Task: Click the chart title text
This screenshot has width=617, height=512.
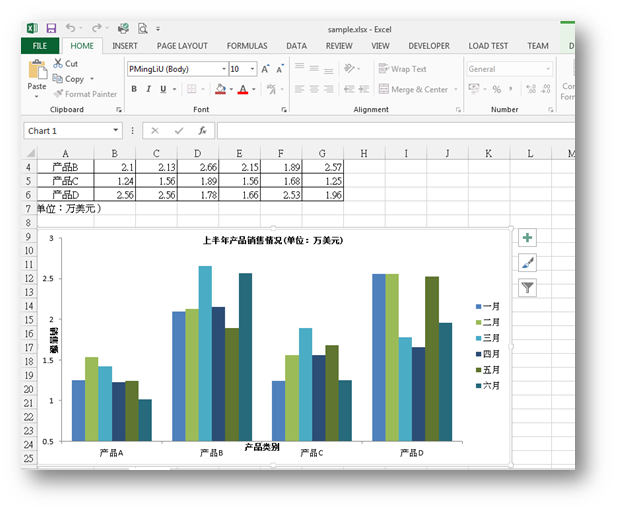Action: pos(272,241)
